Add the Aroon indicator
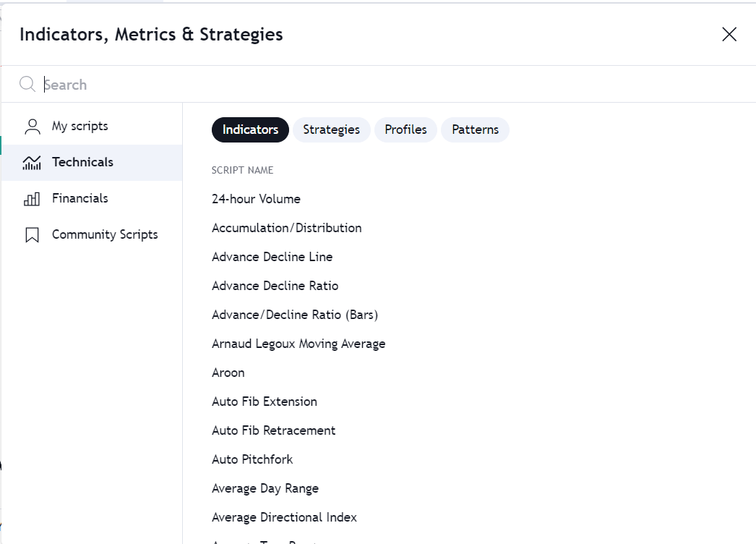756x544 pixels. (x=228, y=372)
